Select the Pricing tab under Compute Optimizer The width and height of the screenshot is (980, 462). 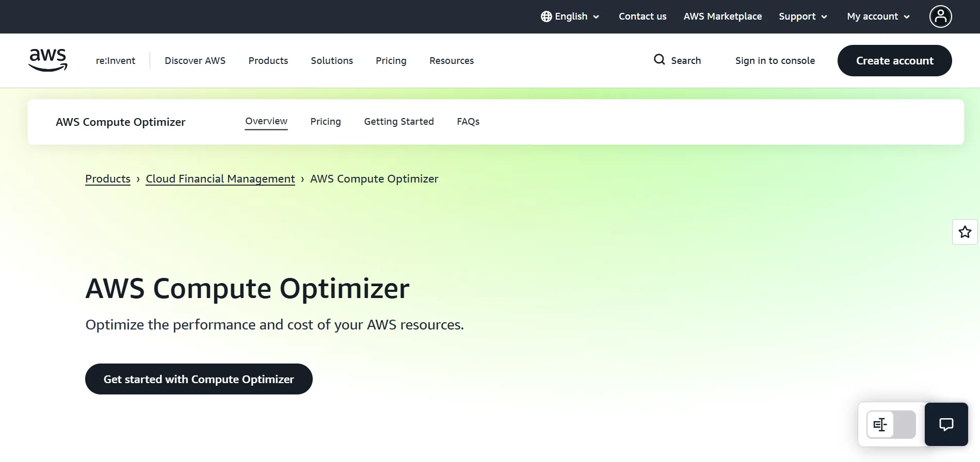tap(326, 122)
